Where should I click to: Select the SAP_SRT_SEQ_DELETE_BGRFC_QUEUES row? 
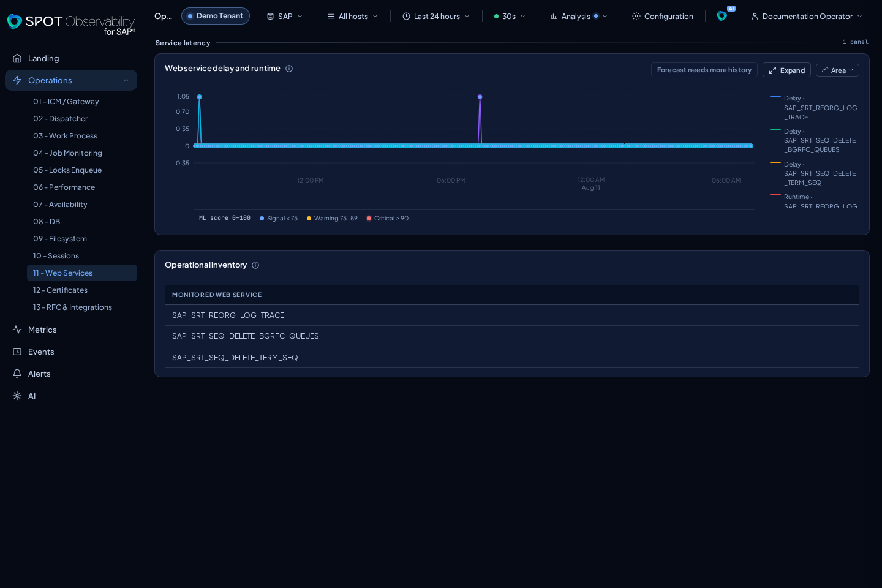pos(512,336)
